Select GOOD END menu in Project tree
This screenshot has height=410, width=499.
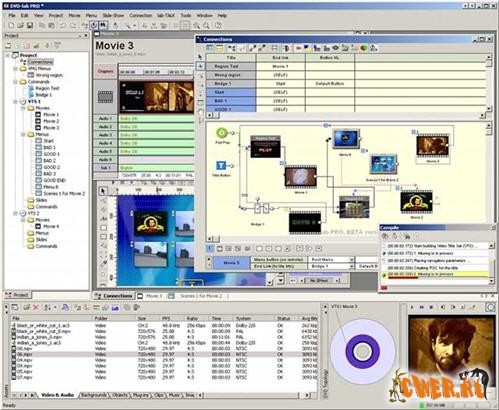54,180
